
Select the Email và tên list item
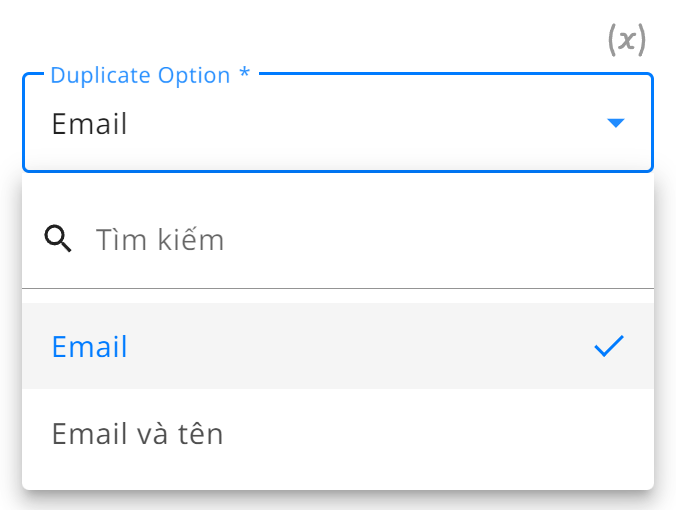tap(338, 433)
